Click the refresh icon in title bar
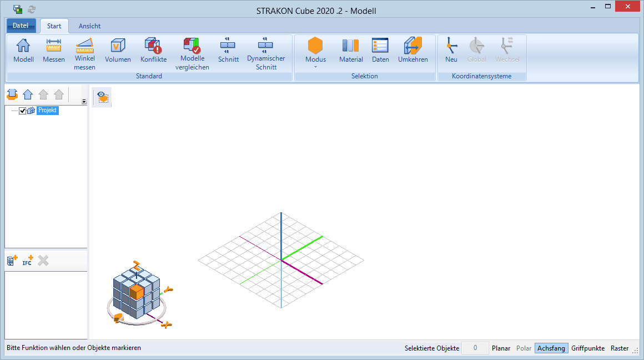Viewport: 644px width, 360px height. 32,9
